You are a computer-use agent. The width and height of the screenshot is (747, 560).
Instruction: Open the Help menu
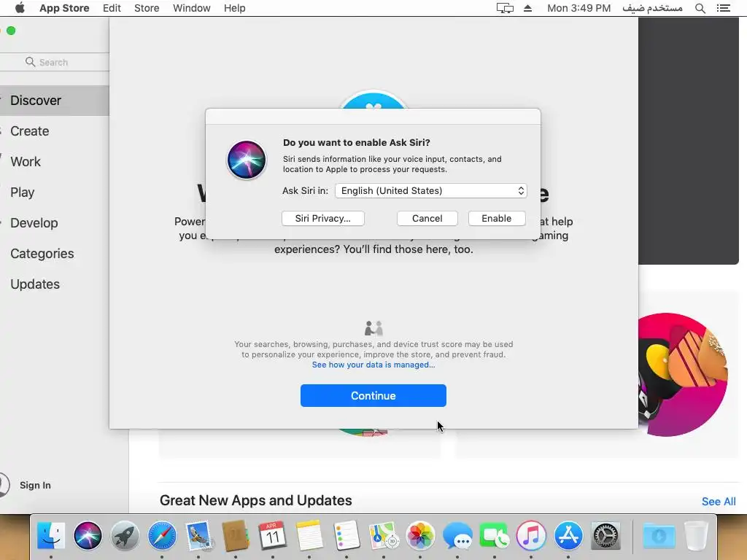point(234,8)
